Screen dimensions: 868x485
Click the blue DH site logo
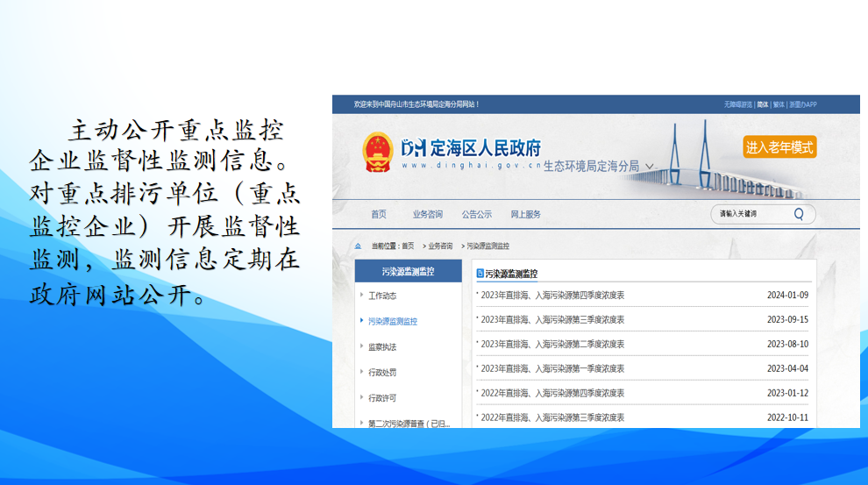pyautogui.click(x=413, y=148)
